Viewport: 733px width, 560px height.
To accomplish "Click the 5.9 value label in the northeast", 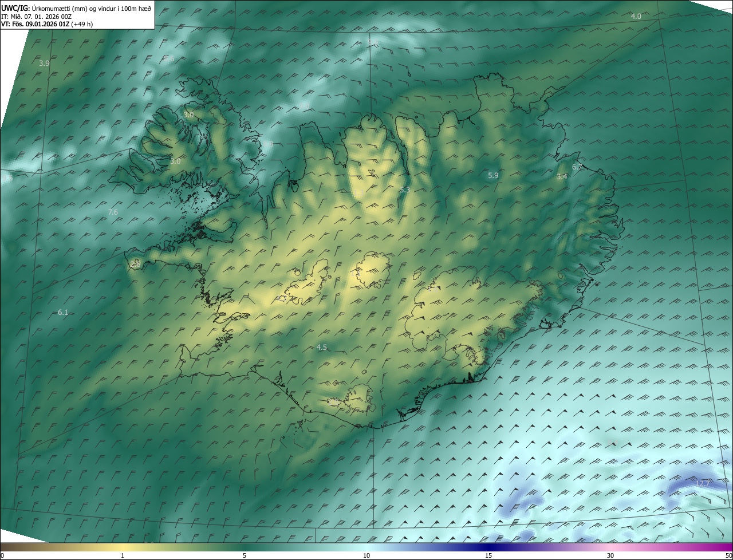I will pyautogui.click(x=493, y=175).
